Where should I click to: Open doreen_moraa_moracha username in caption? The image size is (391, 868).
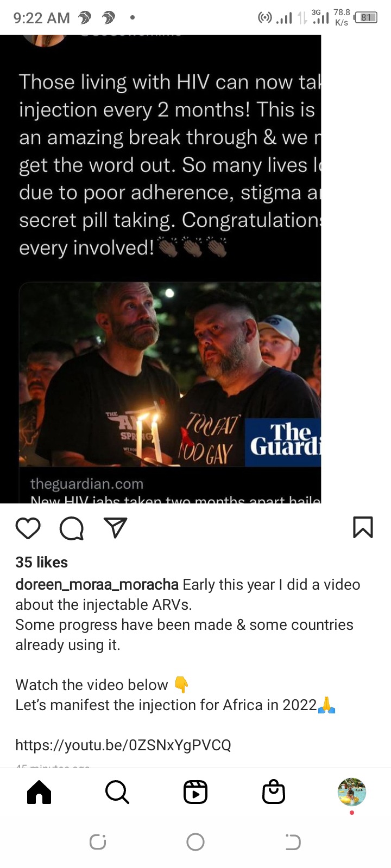[97, 584]
